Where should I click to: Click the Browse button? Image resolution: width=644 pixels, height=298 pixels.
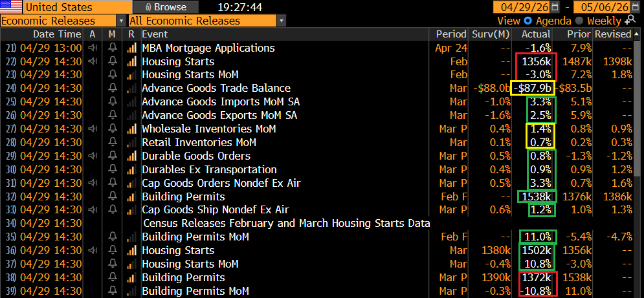tap(166, 7)
